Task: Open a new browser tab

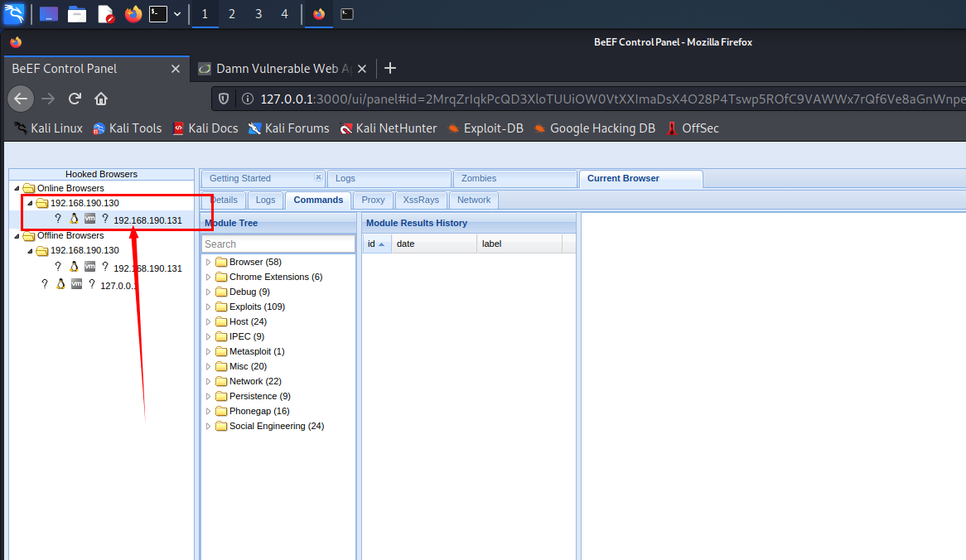Action: pos(390,69)
